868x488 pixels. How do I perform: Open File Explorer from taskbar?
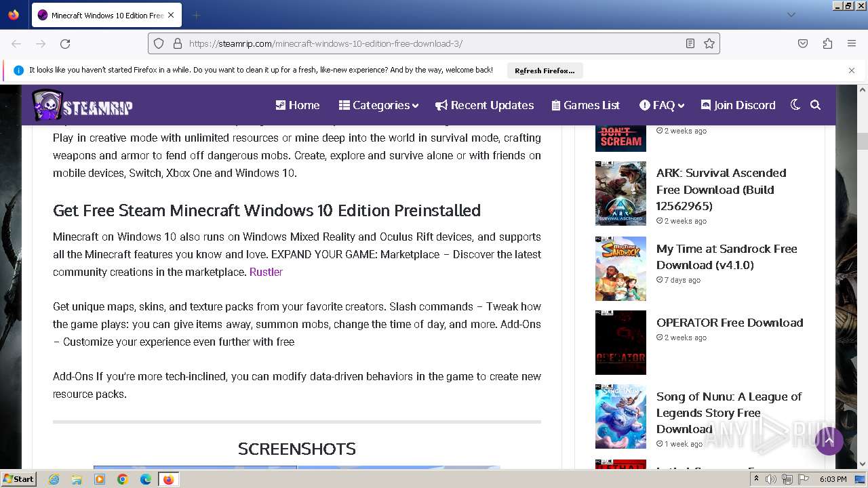click(77, 479)
